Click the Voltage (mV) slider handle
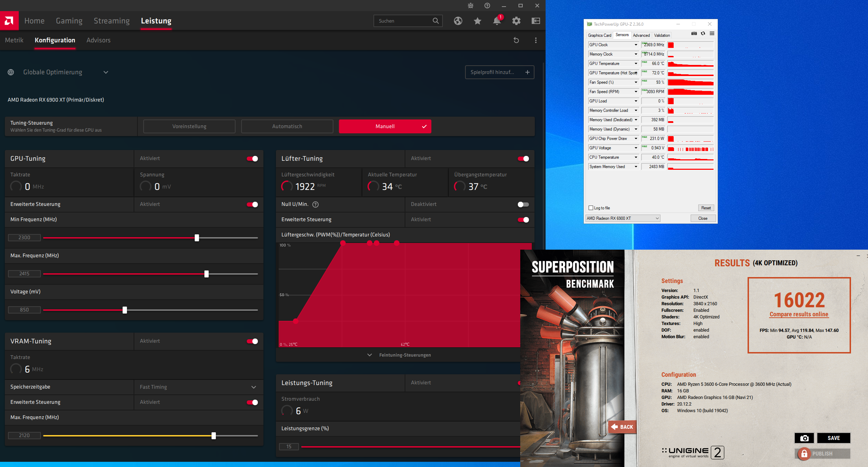The height and width of the screenshot is (467, 868). point(125,310)
